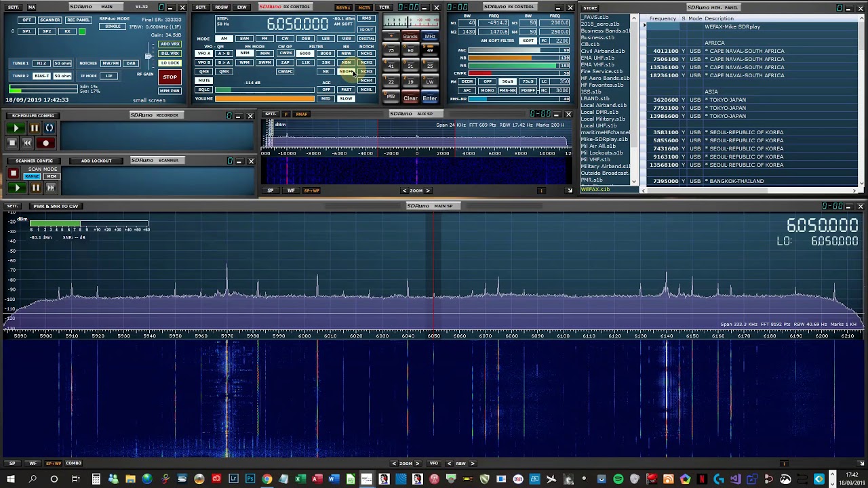Click the scanner skip-forward icon
The height and width of the screenshot is (488, 868).
[50, 188]
